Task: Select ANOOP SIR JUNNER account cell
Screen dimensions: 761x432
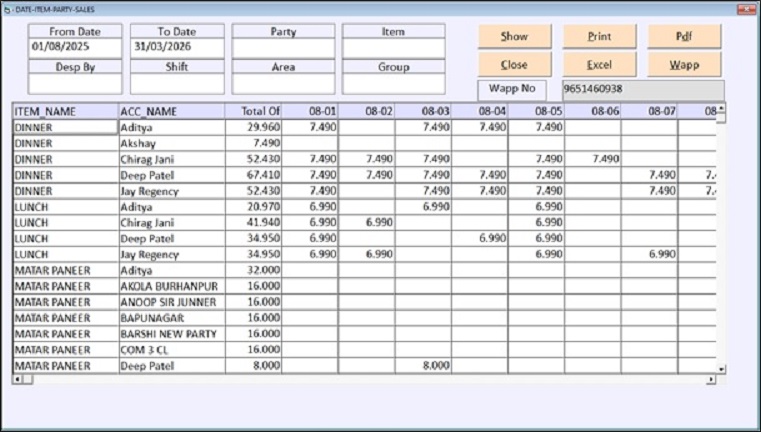Action: pos(172,302)
